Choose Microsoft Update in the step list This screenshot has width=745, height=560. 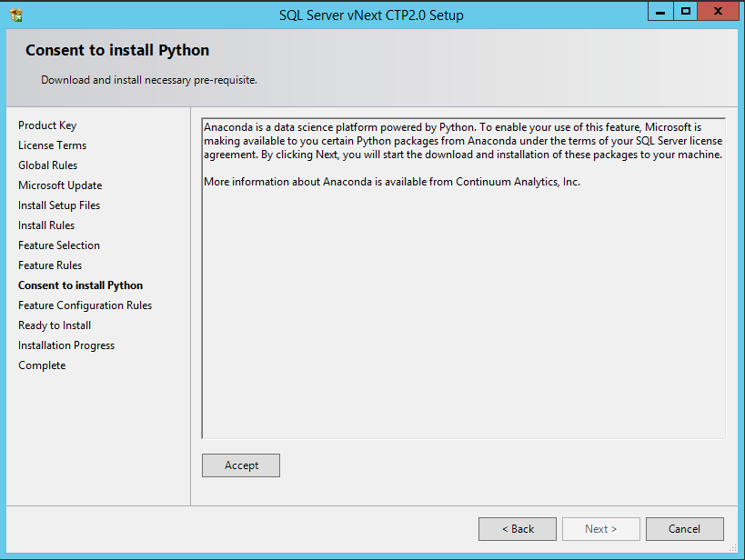click(60, 185)
